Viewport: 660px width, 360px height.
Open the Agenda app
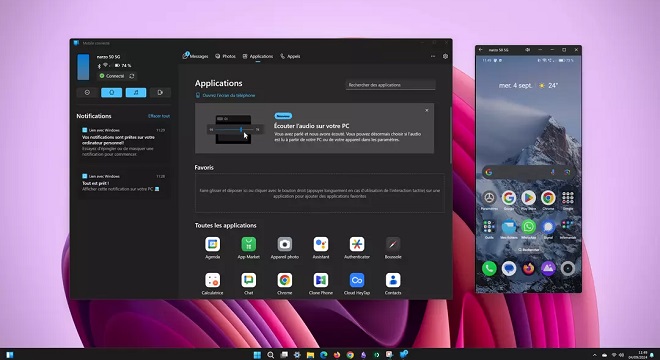coord(213,248)
